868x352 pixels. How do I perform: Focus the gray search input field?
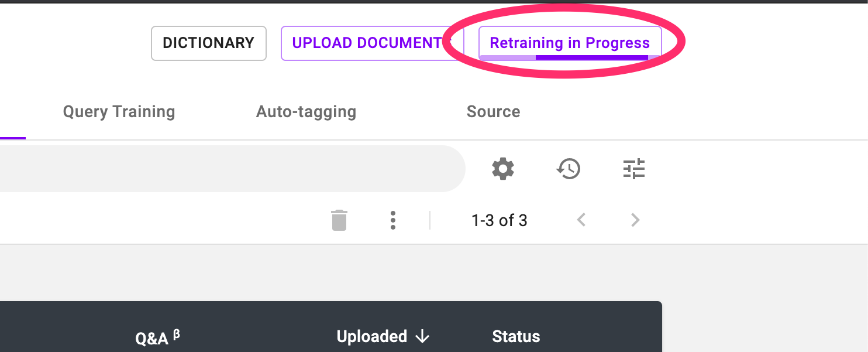tap(232, 169)
